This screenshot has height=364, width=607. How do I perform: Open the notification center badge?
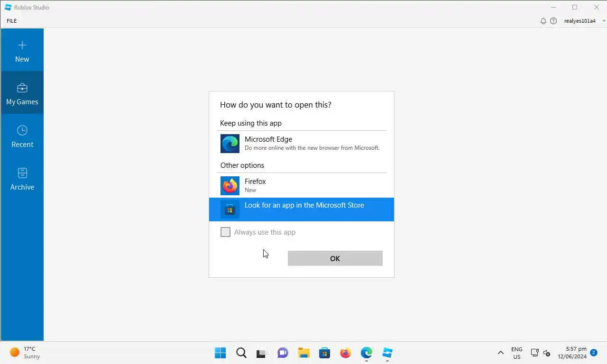(594, 352)
